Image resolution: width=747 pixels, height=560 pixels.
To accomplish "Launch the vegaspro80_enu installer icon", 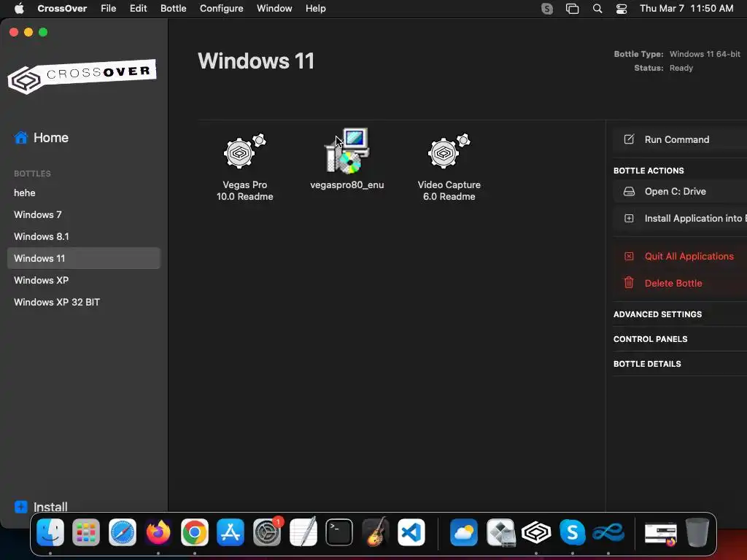I will pyautogui.click(x=347, y=151).
